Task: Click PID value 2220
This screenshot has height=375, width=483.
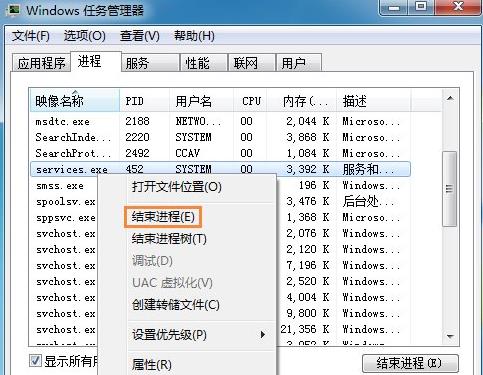Action: click(137, 137)
